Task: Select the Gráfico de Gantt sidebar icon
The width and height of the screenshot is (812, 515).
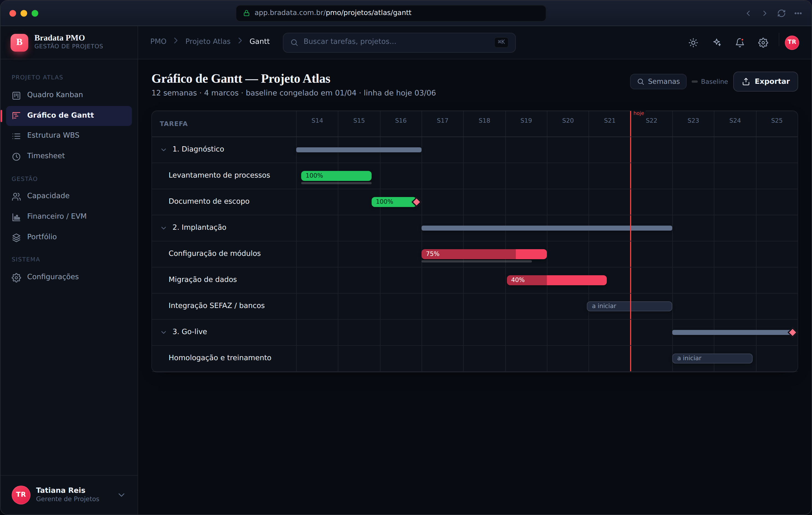Action: click(16, 116)
